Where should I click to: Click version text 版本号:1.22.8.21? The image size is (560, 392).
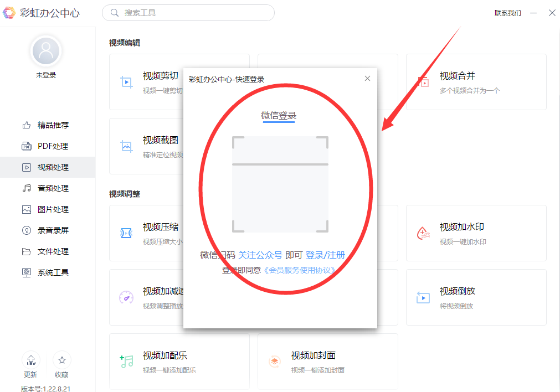point(46,389)
